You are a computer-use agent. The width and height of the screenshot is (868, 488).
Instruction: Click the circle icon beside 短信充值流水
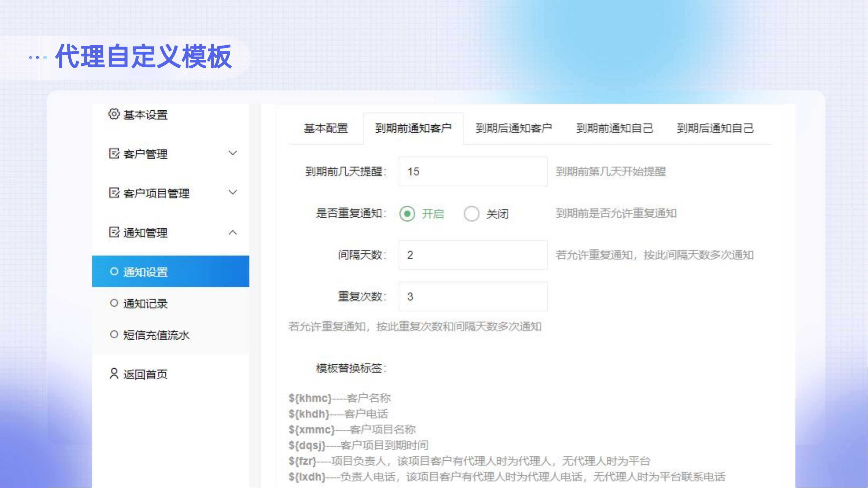coord(114,334)
